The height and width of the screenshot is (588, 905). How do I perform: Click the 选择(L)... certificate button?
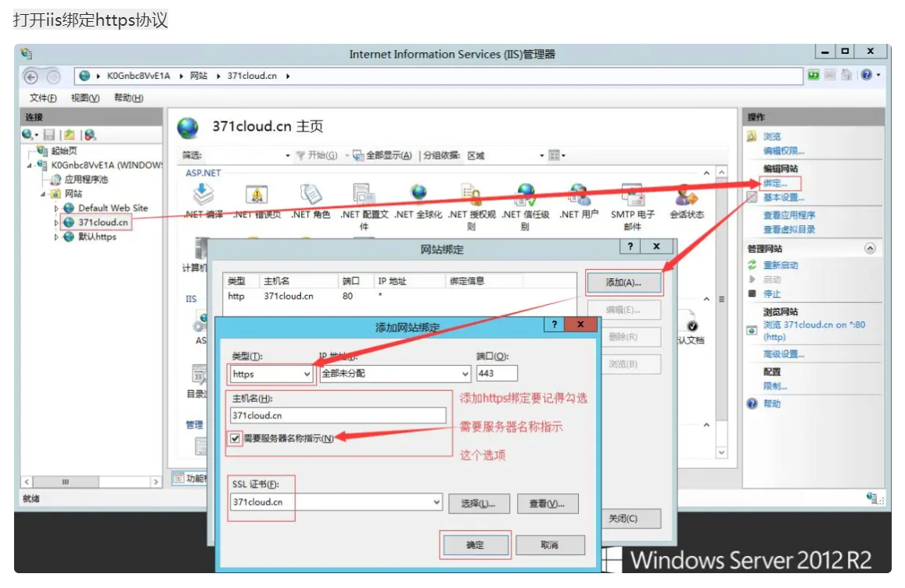point(479,504)
